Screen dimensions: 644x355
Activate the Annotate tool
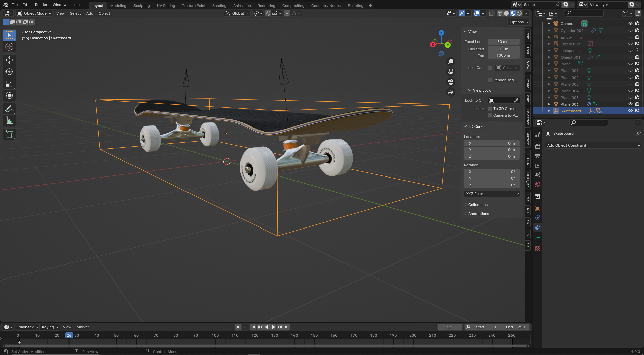click(9, 109)
